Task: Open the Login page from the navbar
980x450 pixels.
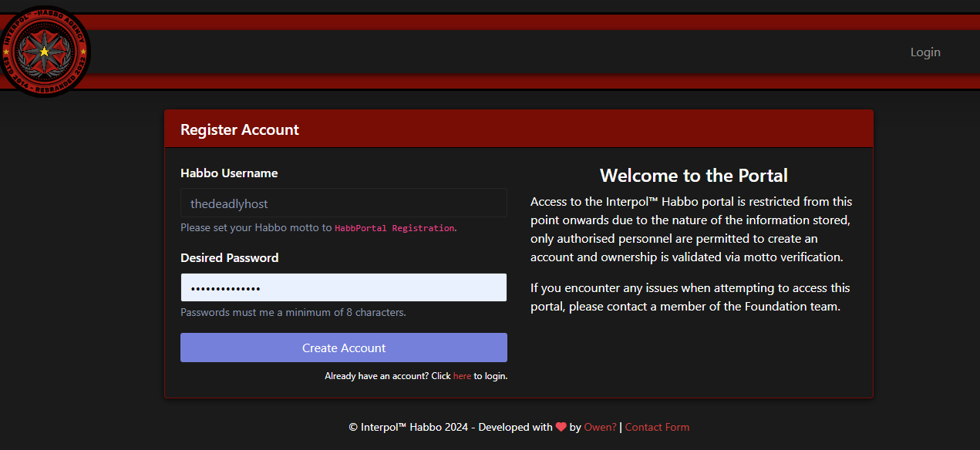Action: point(924,52)
